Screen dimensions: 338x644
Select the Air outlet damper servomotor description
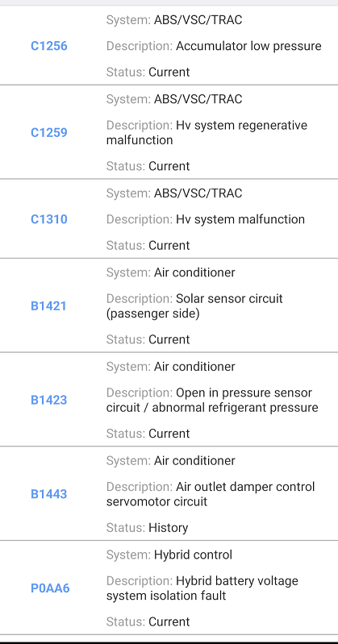click(x=211, y=494)
